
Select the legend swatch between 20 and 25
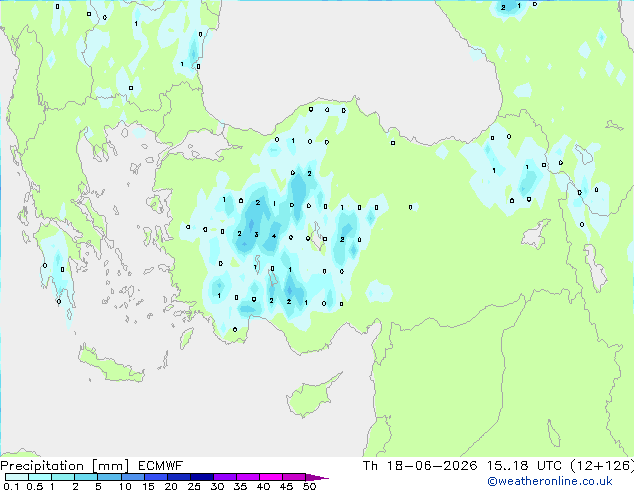(x=179, y=477)
